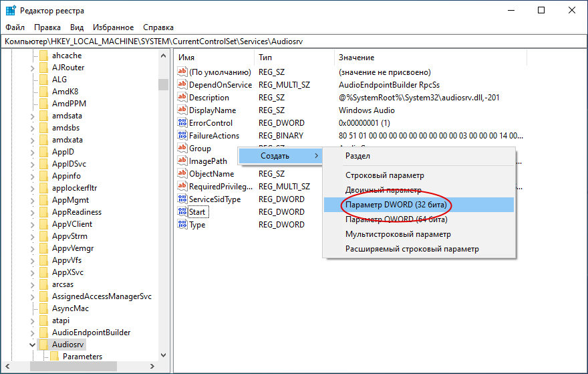Open the Избранное menu
This screenshot has height=374, width=588.
tap(113, 27)
